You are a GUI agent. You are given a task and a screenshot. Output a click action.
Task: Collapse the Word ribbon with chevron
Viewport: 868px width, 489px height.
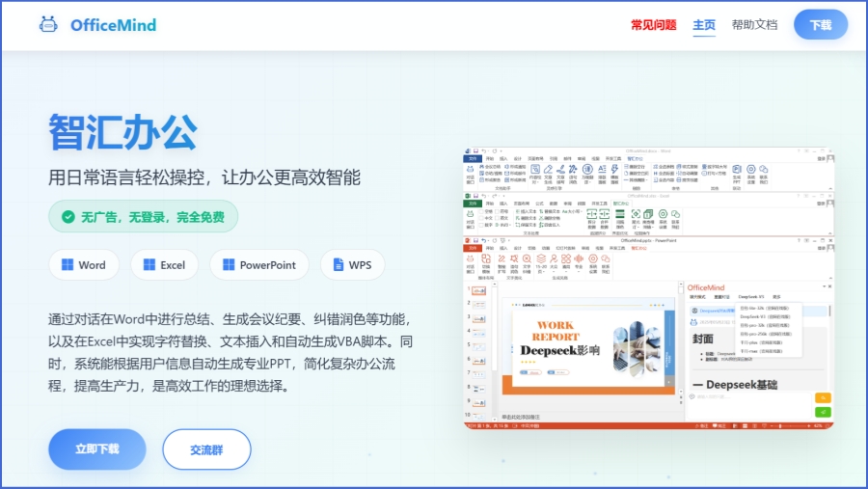pos(830,188)
